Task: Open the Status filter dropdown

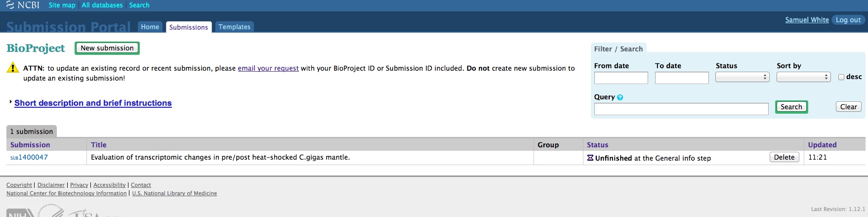Action: click(742, 77)
